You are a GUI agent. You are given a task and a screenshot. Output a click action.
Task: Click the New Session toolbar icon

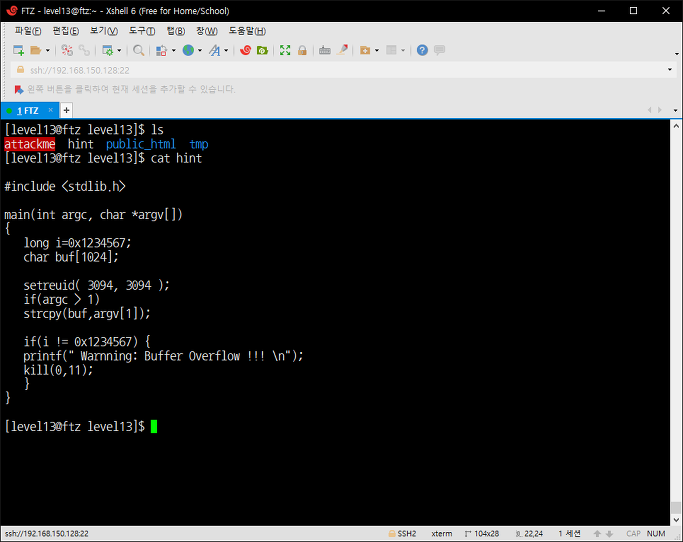pos(18,51)
